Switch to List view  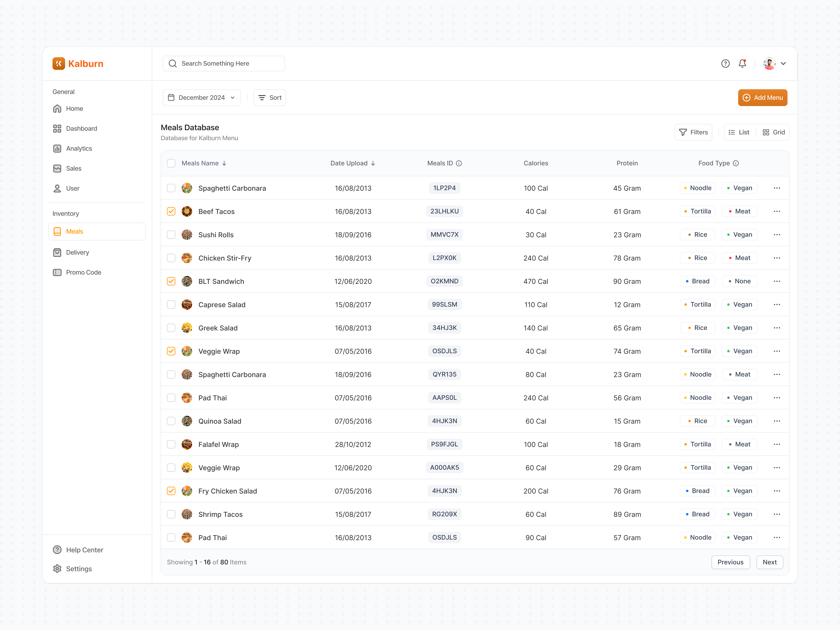pos(739,132)
